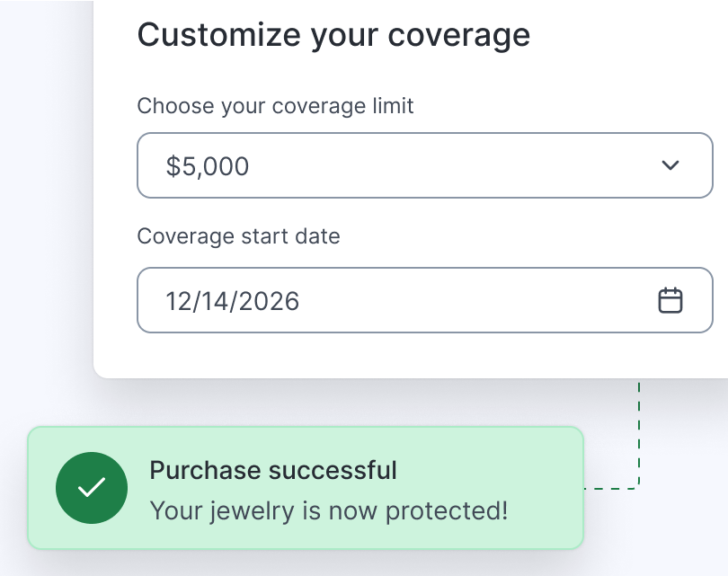Viewport: 728px width, 576px height.
Task: Click the checkmark inside the green circle
Action: tap(91, 487)
